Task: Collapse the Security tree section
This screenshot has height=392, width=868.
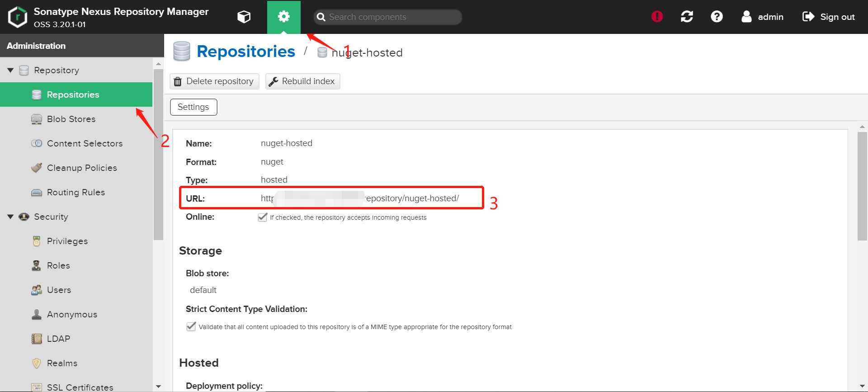Action: [x=10, y=217]
